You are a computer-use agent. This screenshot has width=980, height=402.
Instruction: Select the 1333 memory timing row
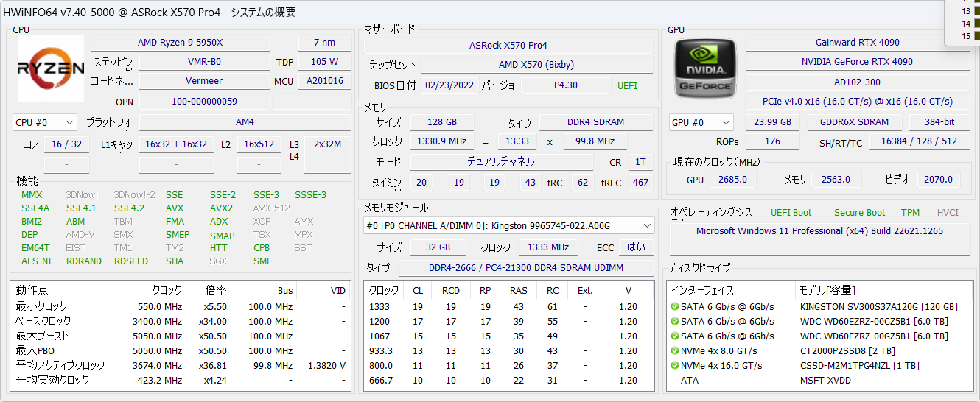click(x=508, y=307)
